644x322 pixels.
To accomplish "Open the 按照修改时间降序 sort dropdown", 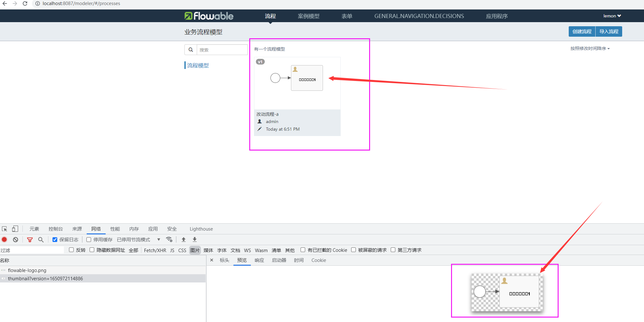I will (590, 48).
